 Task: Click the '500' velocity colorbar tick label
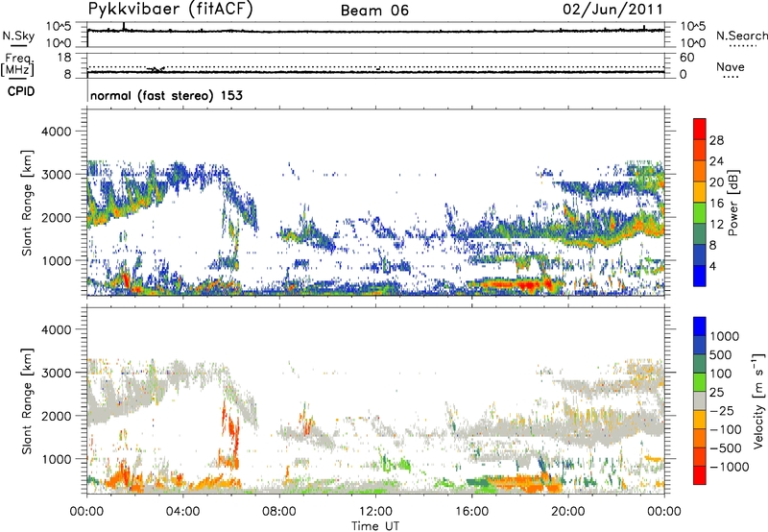click(x=720, y=355)
